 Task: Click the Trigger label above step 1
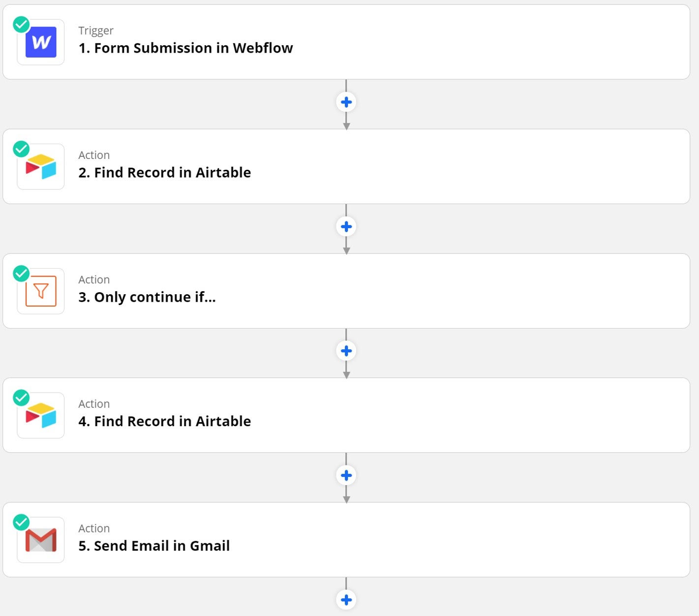click(96, 31)
